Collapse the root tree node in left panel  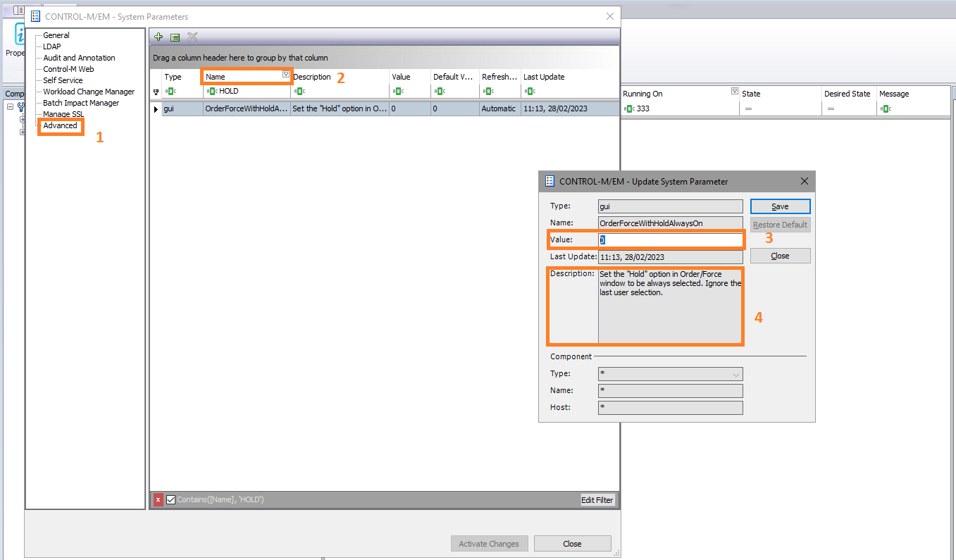[11, 107]
